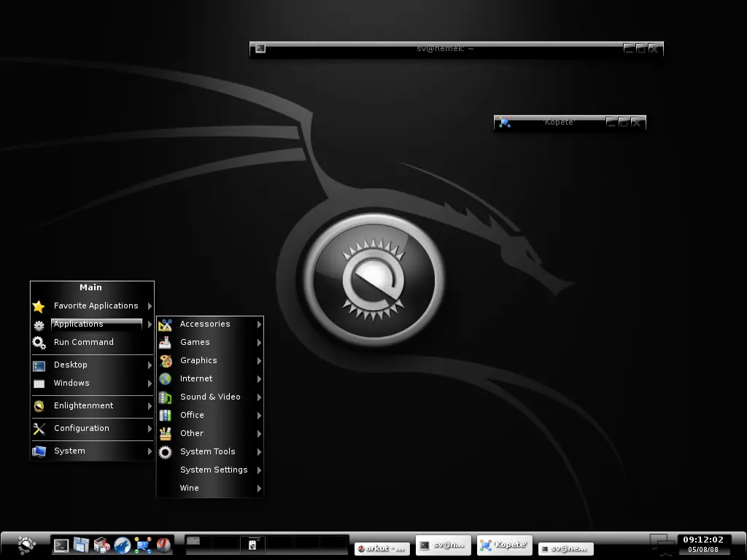Viewport: 747px width, 560px height.
Task: Expand the Windows submenu arrow
Action: 150,384
